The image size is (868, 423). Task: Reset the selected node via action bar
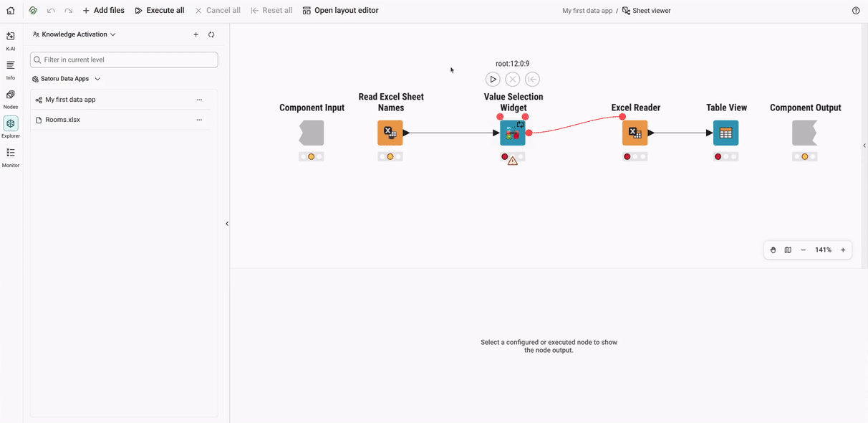(x=532, y=80)
